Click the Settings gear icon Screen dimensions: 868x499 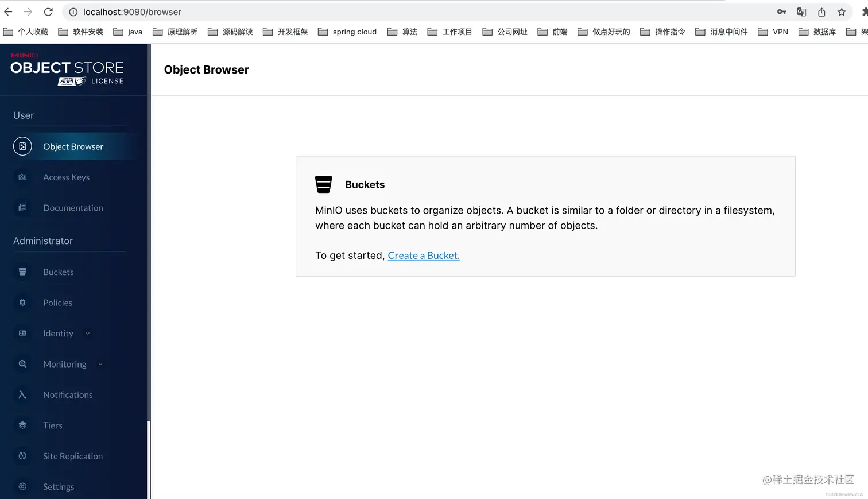pyautogui.click(x=22, y=487)
